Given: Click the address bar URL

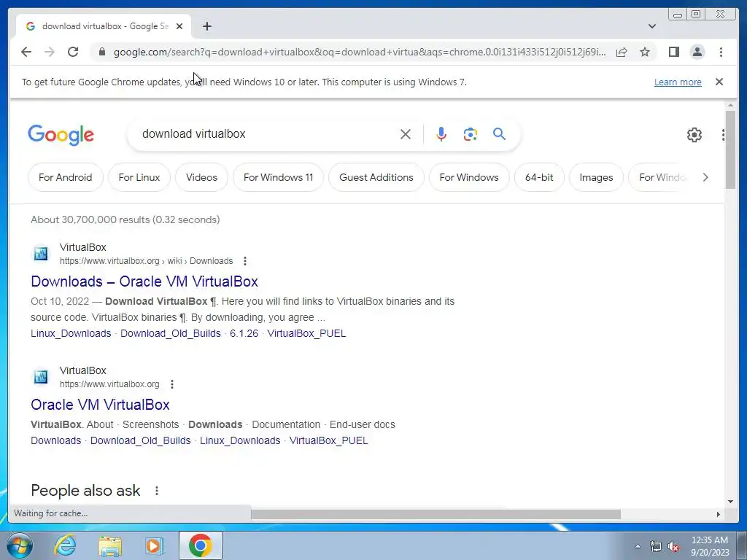Looking at the screenshot, I should [x=360, y=52].
